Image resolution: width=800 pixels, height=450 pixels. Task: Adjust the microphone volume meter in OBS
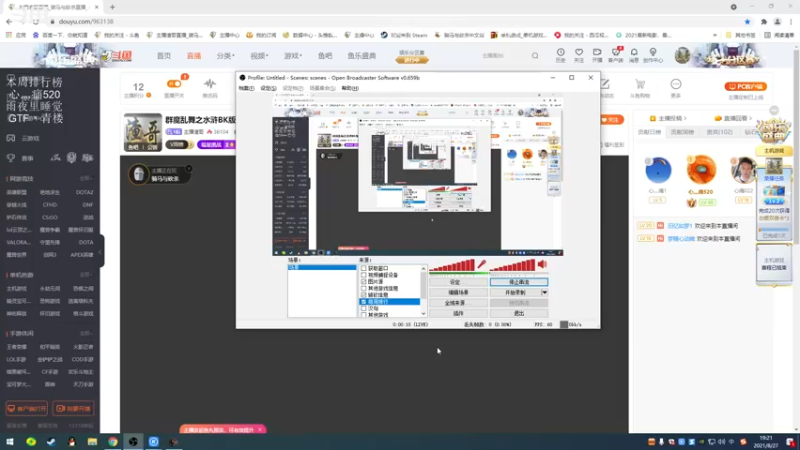pos(452,265)
